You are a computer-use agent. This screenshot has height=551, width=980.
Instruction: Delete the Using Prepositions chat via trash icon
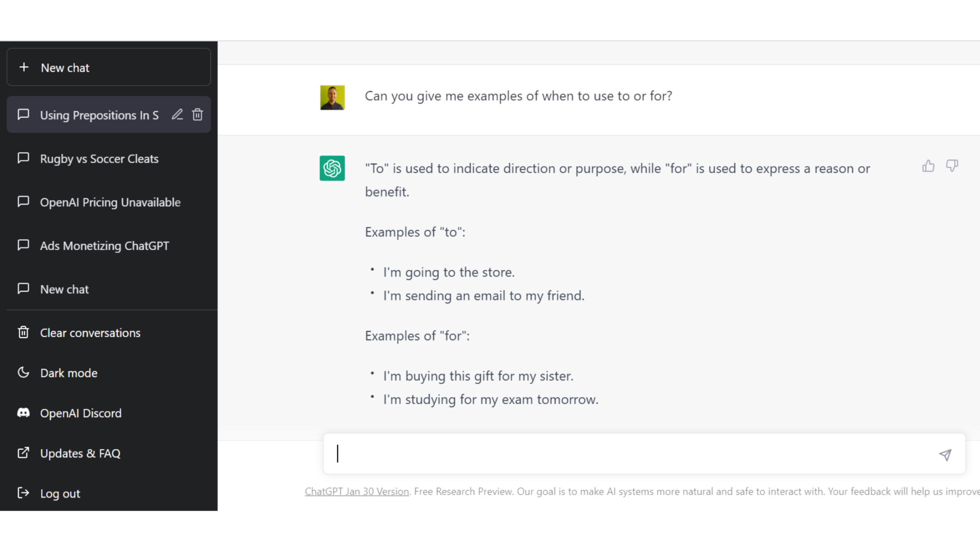(198, 115)
